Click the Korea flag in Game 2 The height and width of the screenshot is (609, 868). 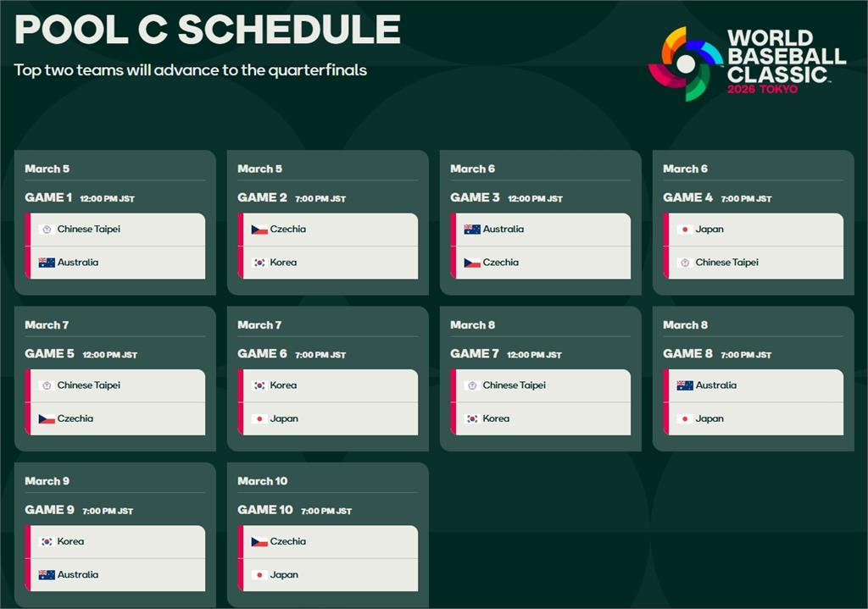click(259, 263)
